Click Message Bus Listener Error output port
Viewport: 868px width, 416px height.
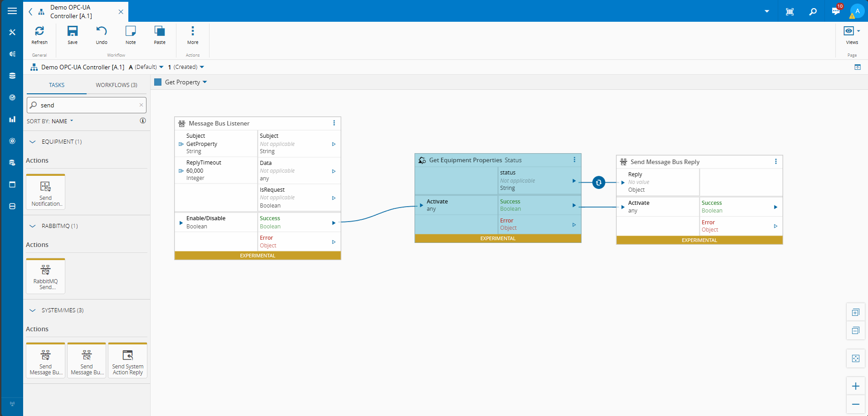coord(334,242)
